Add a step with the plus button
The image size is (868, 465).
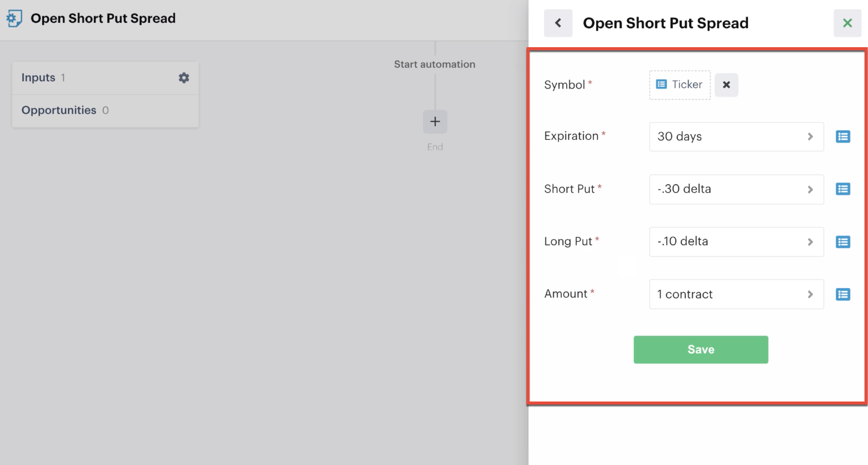pos(435,122)
